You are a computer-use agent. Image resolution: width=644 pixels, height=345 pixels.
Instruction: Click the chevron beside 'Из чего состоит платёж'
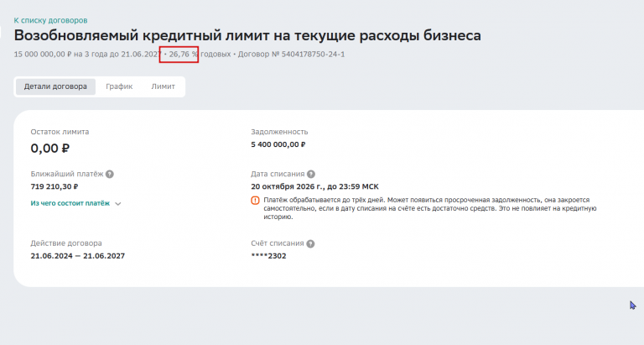tap(118, 204)
